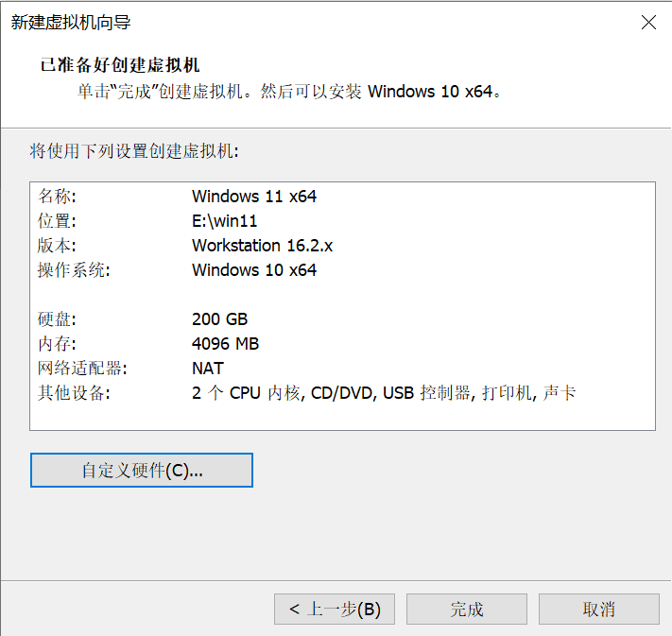
Task: Select the E:\win11 location value
Action: coord(224,221)
